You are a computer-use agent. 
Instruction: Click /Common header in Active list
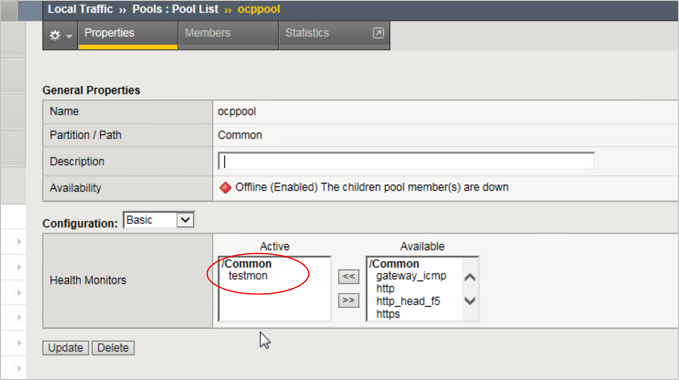(246, 264)
